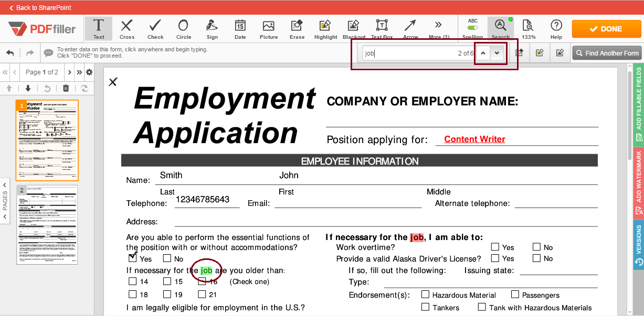Click the highlighted green job word
This screenshot has height=316, width=644.
(x=206, y=270)
